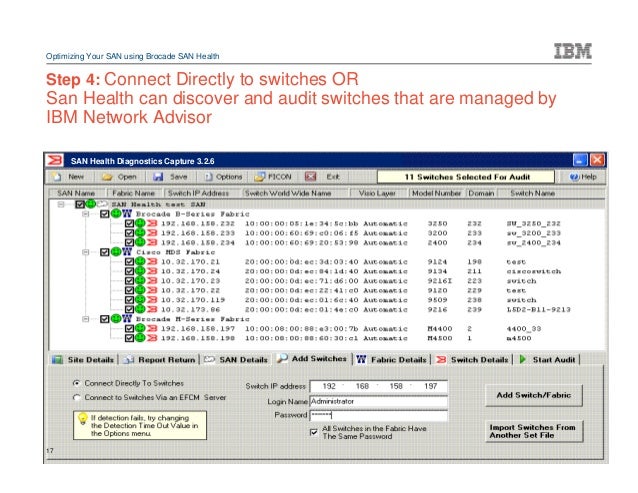Click the Switch IP address field
638x493 pixels.
(378, 386)
